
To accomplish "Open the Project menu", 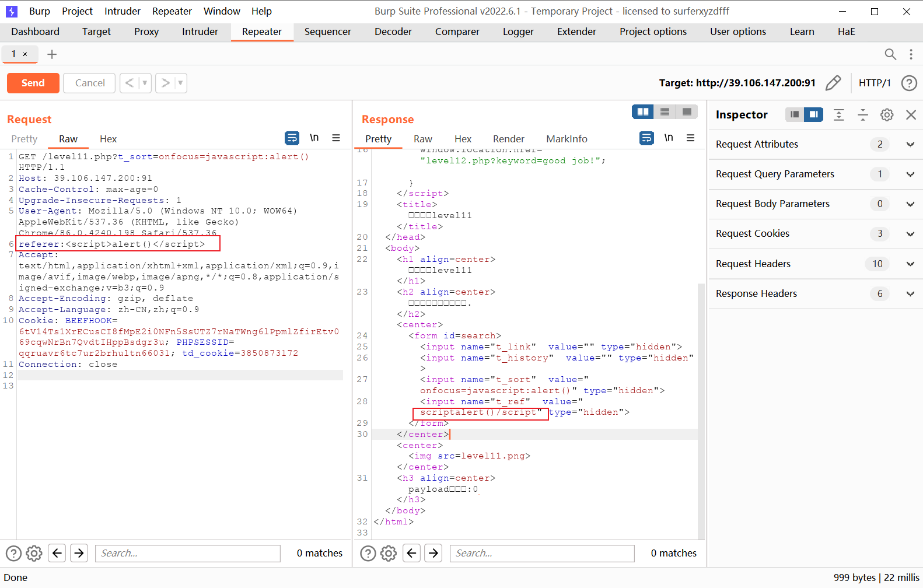I will pyautogui.click(x=77, y=11).
